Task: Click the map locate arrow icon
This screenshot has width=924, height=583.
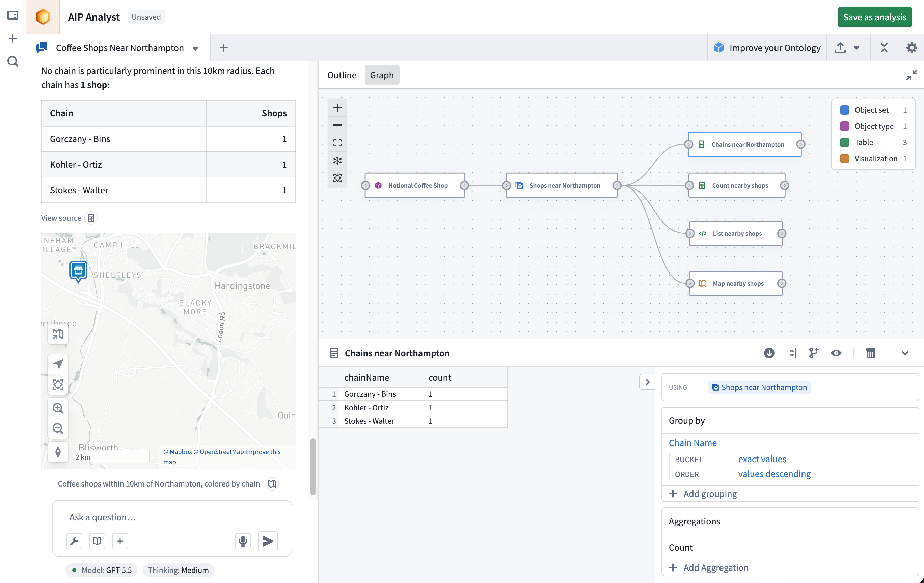Action: (x=58, y=364)
